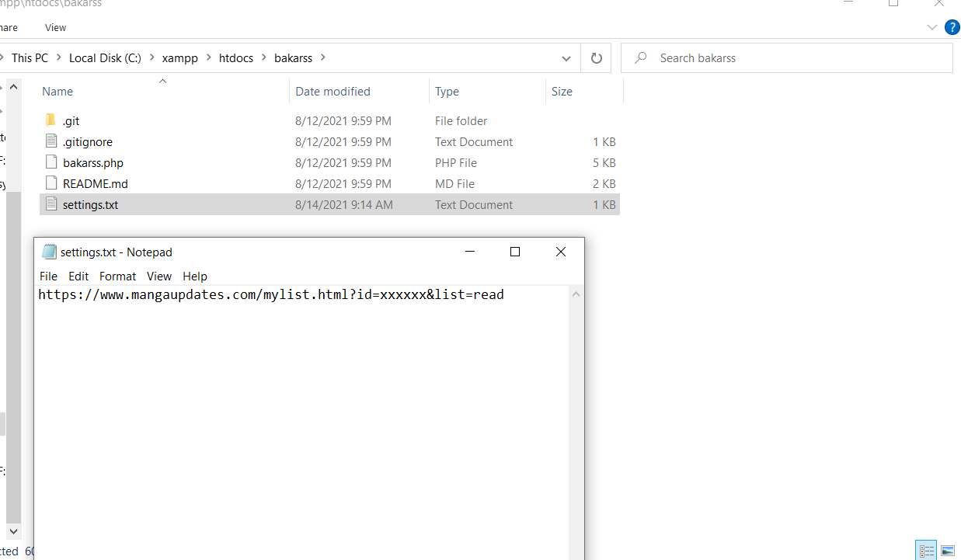This screenshot has height=560, width=961.
Task: Select the settings.txt file name
Action: 90,205
